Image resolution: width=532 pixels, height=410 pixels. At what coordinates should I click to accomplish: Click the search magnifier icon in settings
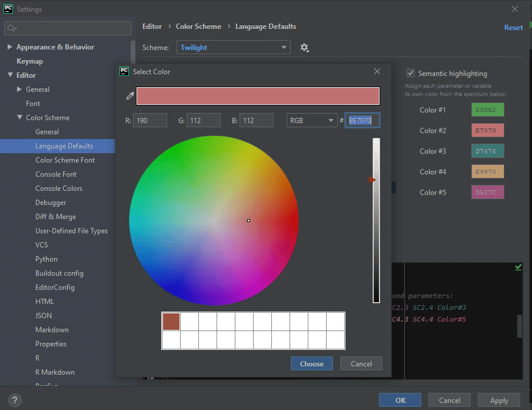pyautogui.click(x=12, y=28)
